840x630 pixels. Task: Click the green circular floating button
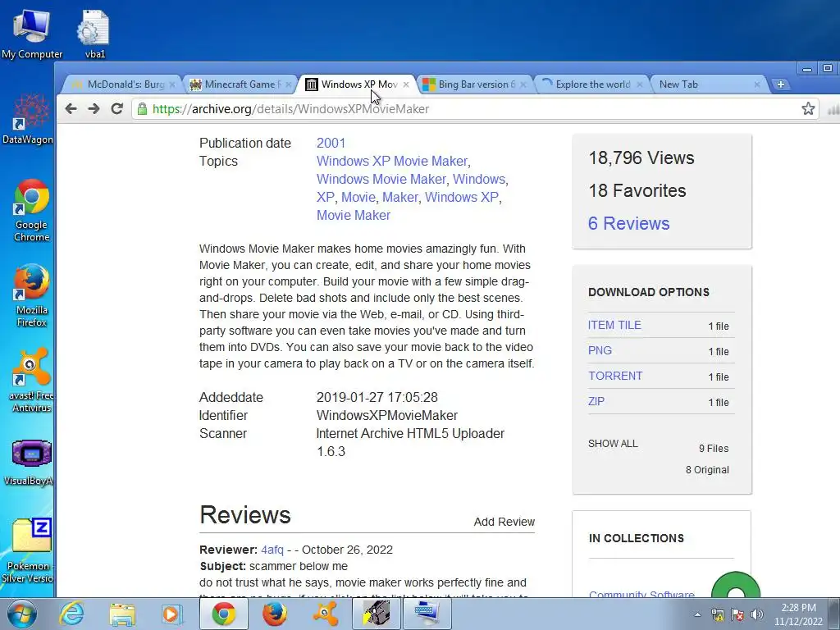tap(736, 586)
